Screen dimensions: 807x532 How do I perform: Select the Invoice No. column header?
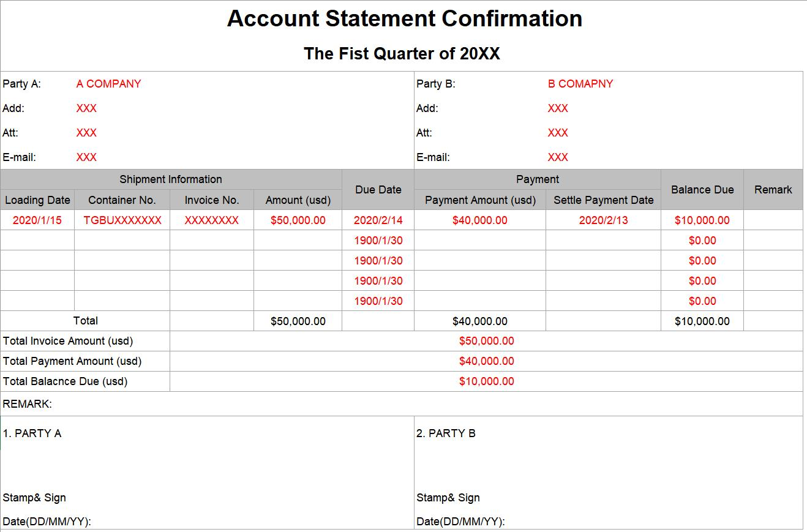point(212,200)
